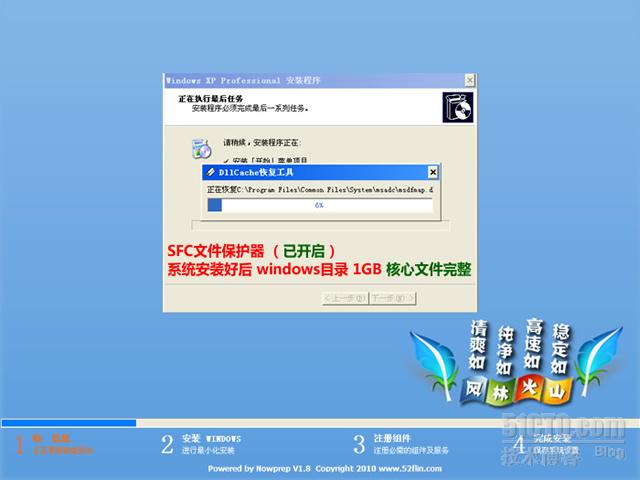Select step 3 注册组件

pos(400,444)
